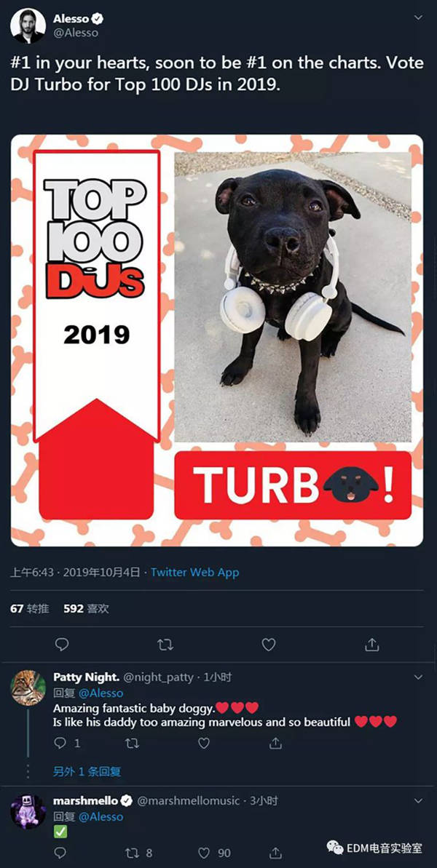Viewport: 437px width, 868px height.
Task: Like Patty Night's comment
Action: point(204,744)
